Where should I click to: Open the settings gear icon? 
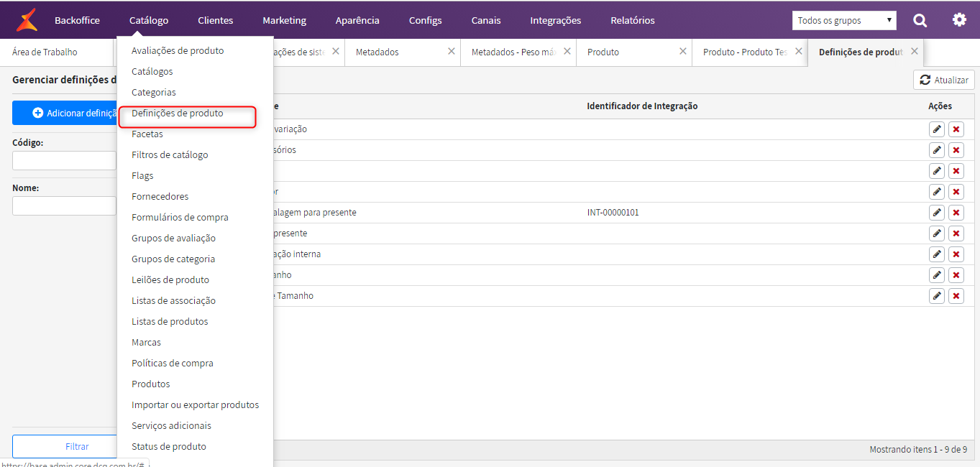click(x=959, y=19)
